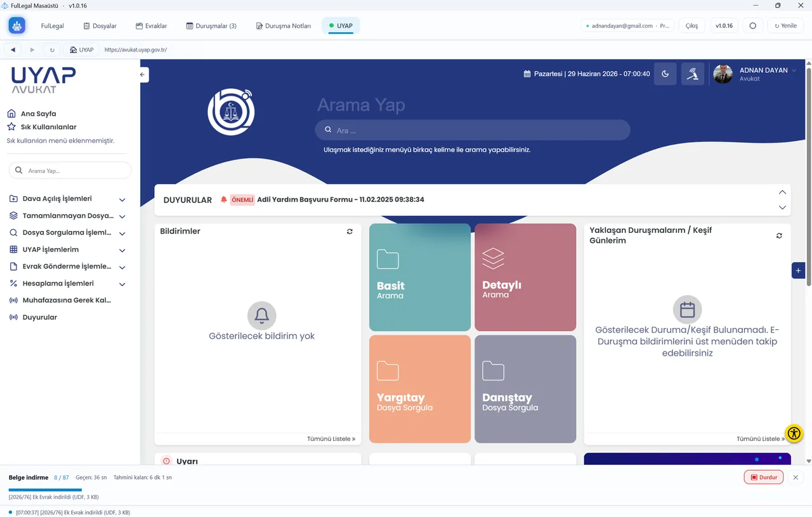Click the Uyarı warning icon
Viewport: 812px width, 517px height.
coord(167,461)
